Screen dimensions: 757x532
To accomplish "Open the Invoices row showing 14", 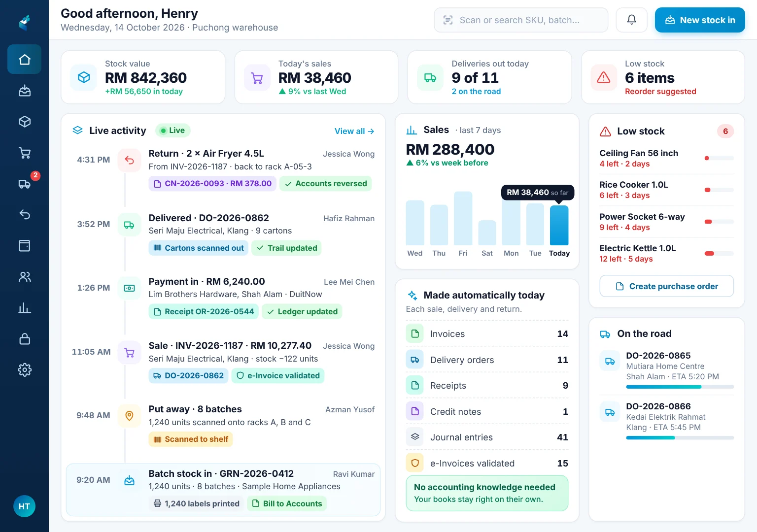I will [x=487, y=334].
